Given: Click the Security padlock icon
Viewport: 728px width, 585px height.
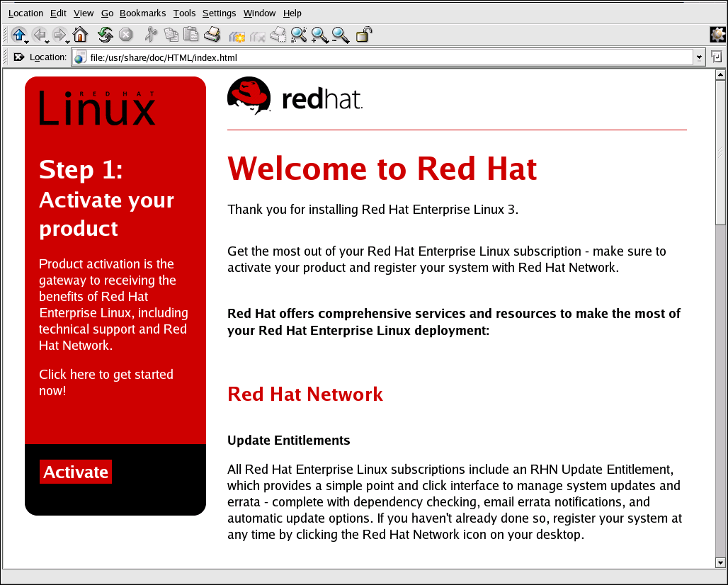Looking at the screenshot, I should pos(364,34).
